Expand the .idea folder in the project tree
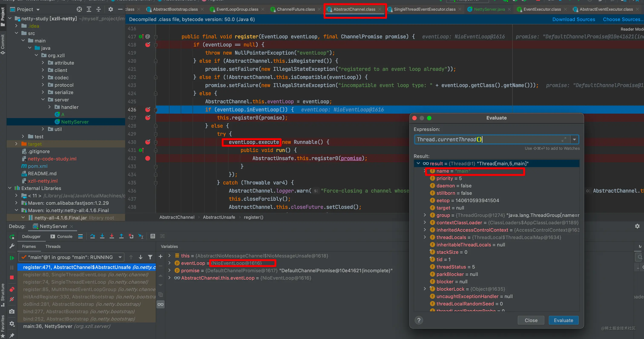Screen dimensions: 644x339 [16, 26]
